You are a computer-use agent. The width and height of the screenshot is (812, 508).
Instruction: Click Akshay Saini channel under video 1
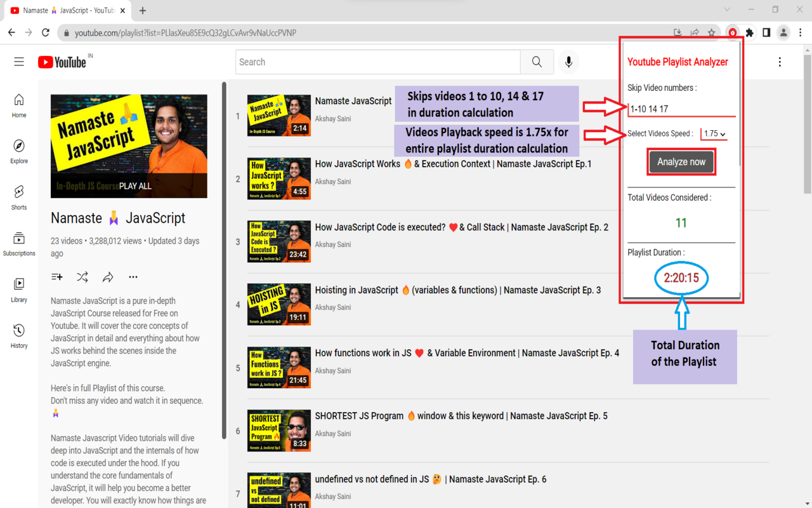(x=333, y=119)
